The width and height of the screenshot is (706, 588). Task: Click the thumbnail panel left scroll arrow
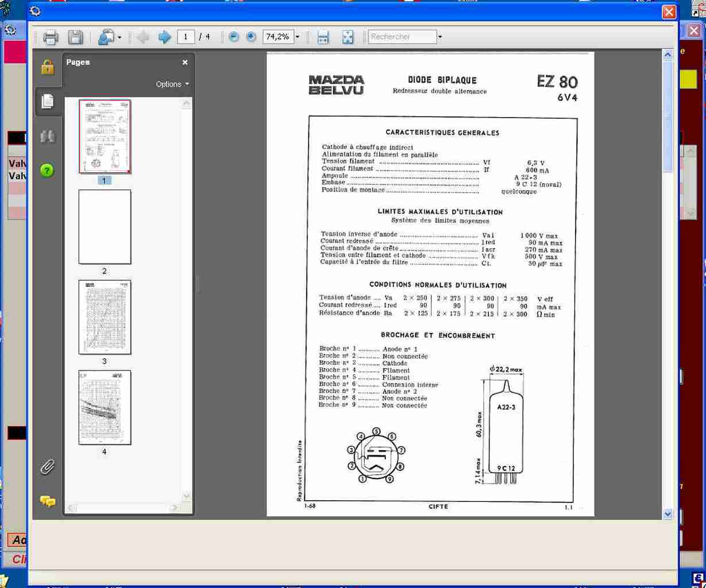tap(71, 508)
